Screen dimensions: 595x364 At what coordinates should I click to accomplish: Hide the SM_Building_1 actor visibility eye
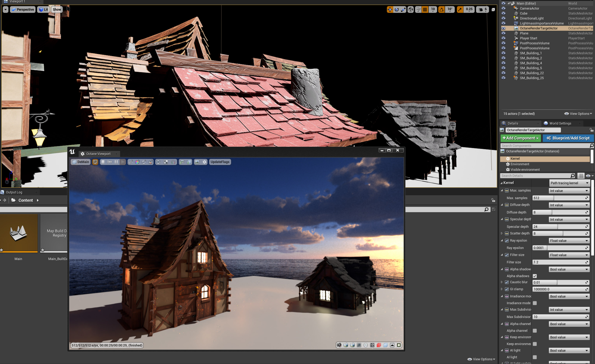pyautogui.click(x=503, y=53)
